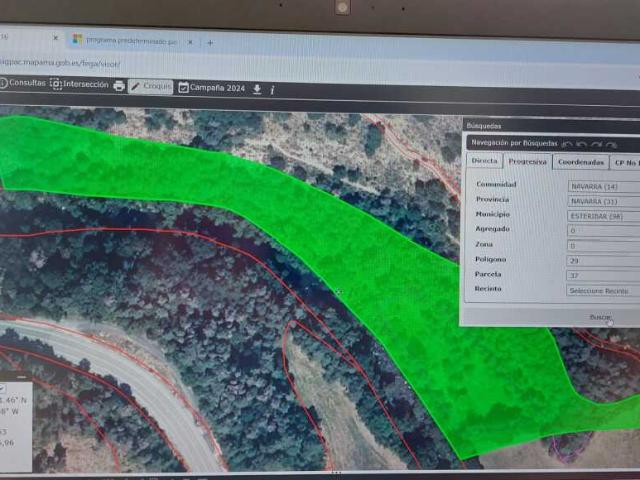The height and width of the screenshot is (480, 640).
Task: Click the first back arrow in Navegación por Búsquedas
Action: (567, 144)
